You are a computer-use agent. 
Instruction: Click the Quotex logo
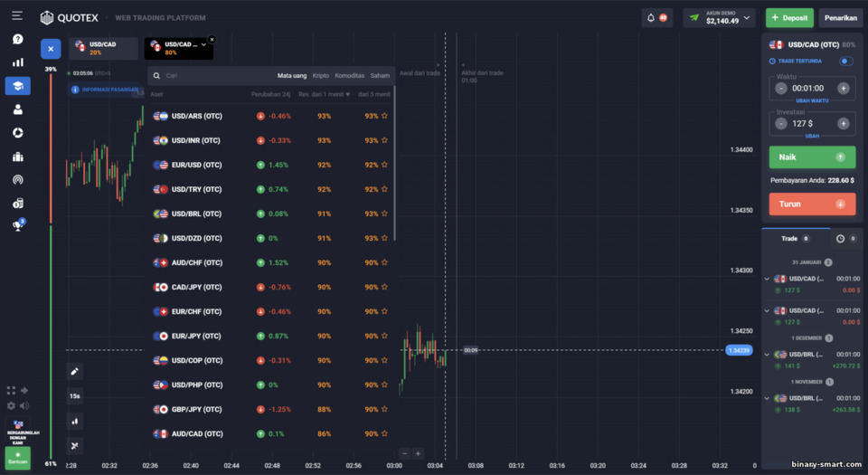coord(70,18)
